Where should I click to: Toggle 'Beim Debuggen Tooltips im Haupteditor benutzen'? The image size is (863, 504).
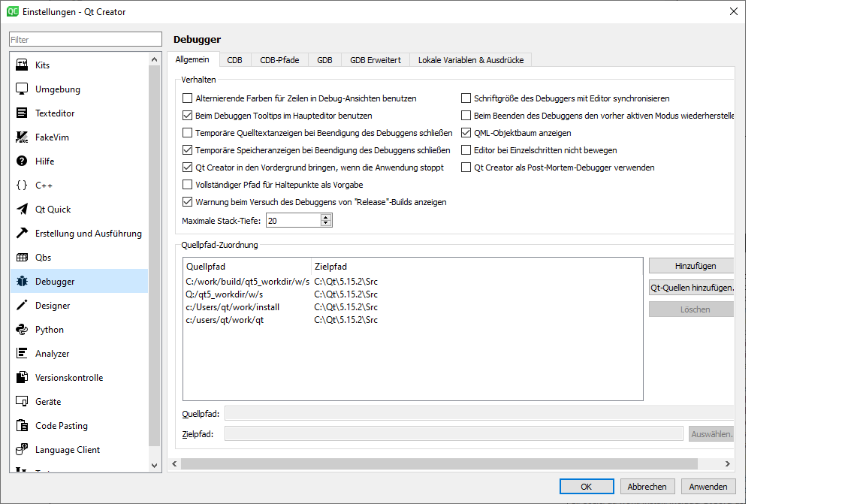[187, 116]
